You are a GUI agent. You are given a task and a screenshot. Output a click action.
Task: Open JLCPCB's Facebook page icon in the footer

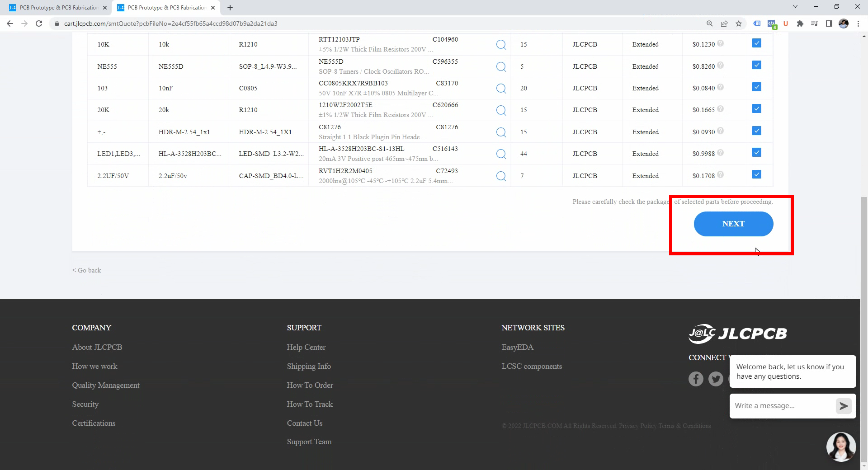pyautogui.click(x=696, y=379)
